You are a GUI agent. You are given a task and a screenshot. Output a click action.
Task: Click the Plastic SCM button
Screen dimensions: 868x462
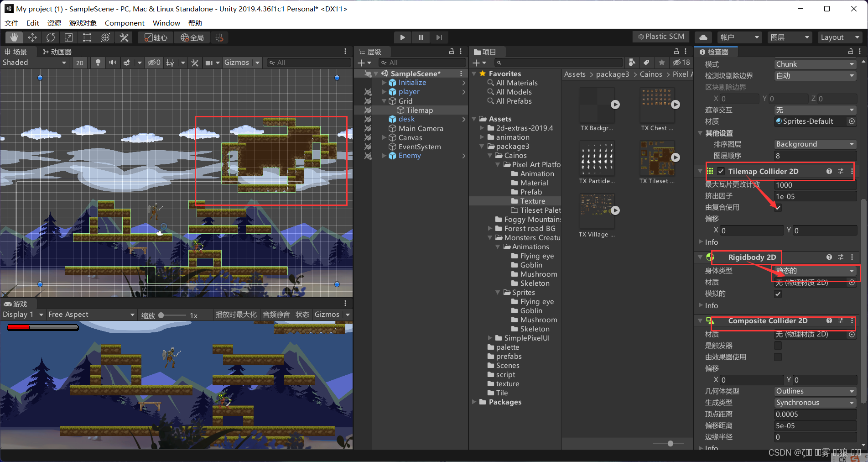coord(661,37)
